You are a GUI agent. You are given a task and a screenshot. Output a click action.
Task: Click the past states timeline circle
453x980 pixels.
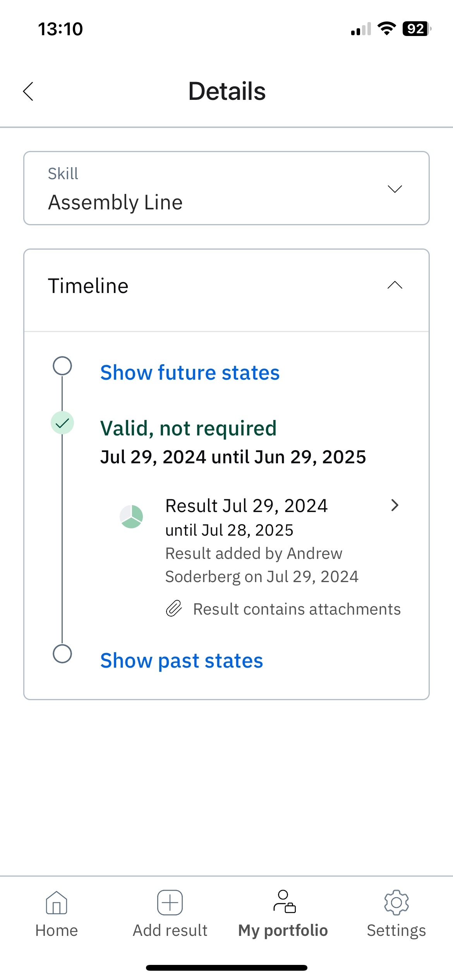[62, 654]
